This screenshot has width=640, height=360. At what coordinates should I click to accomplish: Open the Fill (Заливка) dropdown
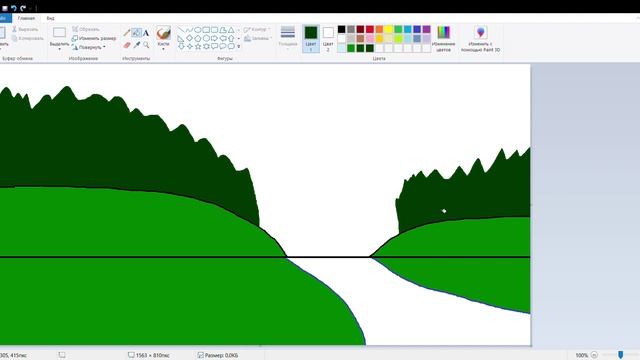[258, 38]
